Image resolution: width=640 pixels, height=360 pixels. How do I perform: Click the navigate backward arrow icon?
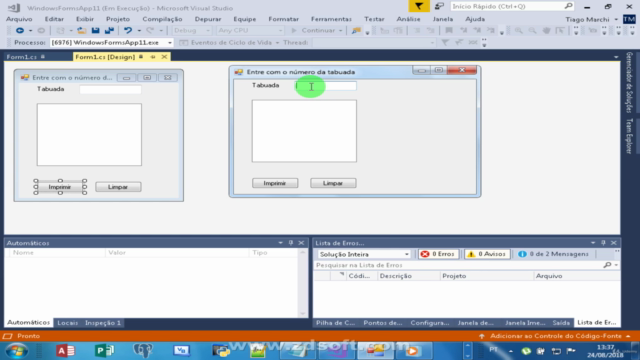19,31
